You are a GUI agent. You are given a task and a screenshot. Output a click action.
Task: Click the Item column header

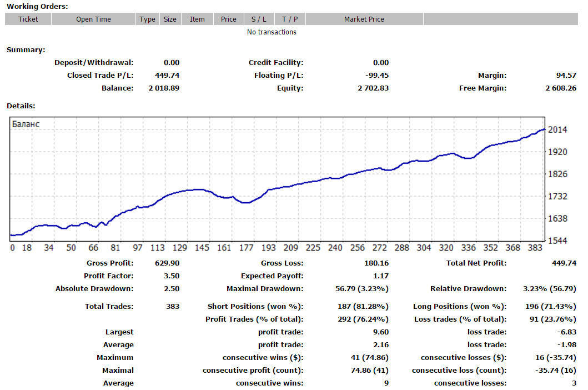[x=197, y=19]
